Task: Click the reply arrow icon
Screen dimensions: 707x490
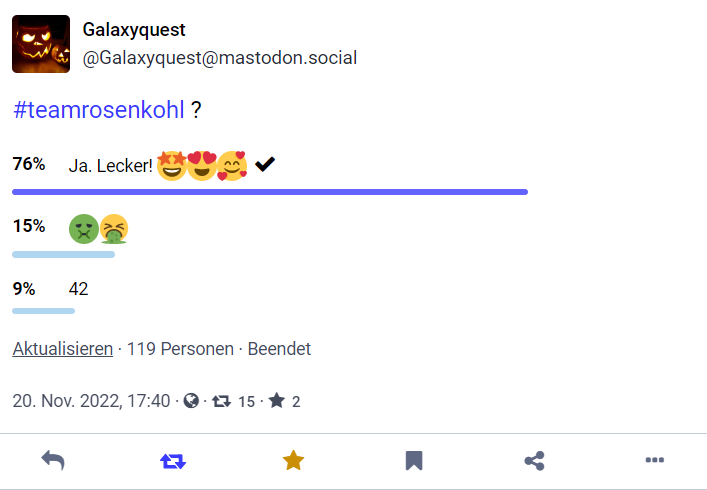Action: coord(53,460)
